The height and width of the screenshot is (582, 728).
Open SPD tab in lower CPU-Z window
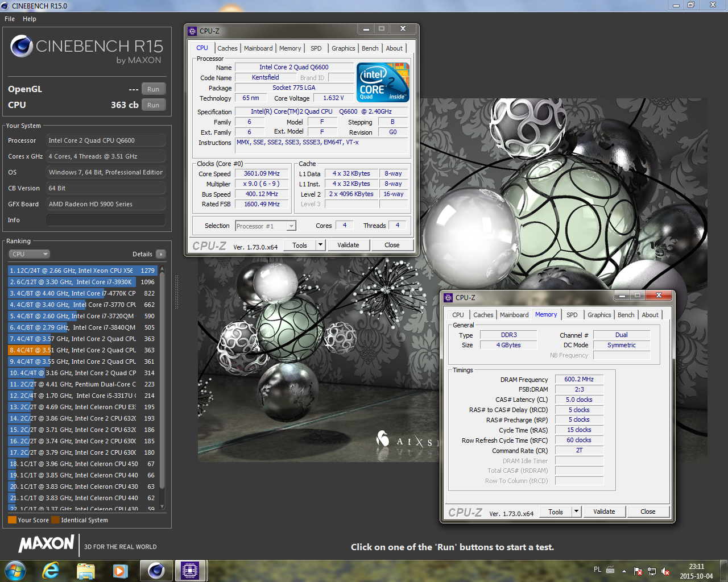point(572,315)
